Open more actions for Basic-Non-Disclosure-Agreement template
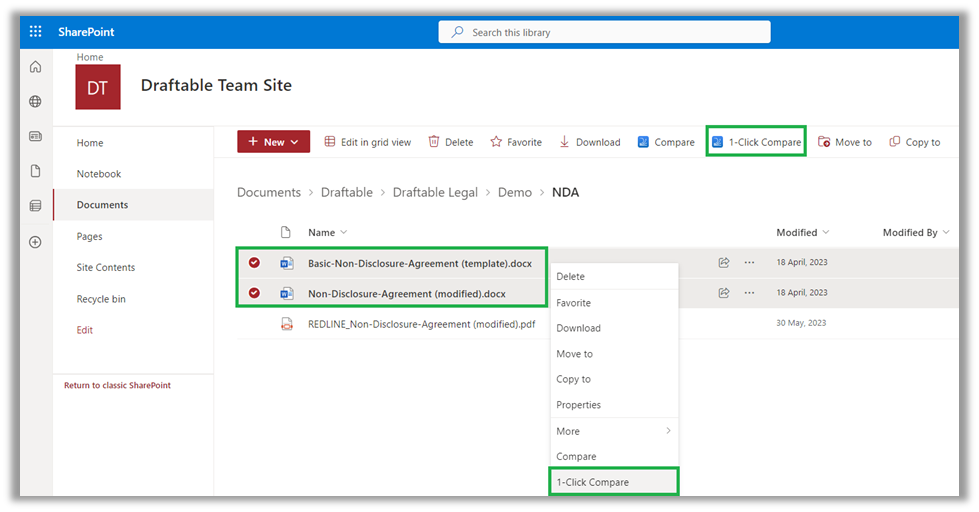This screenshot has height=512, width=979. [x=749, y=262]
